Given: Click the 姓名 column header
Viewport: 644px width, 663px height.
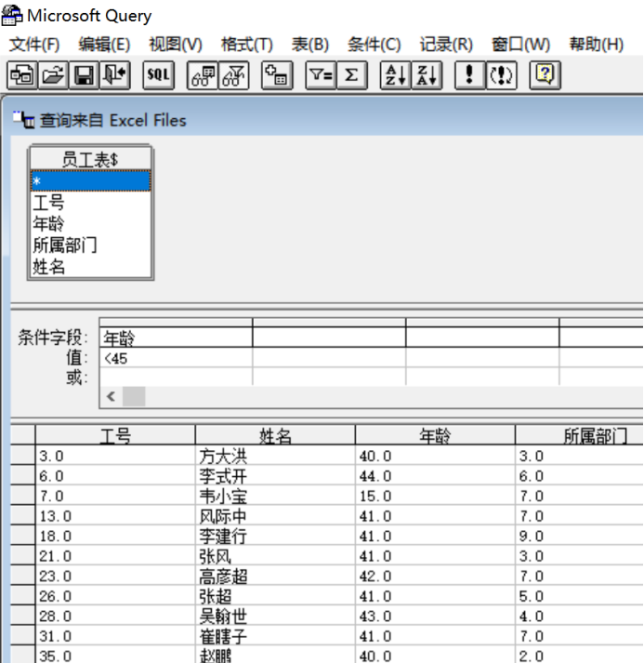Looking at the screenshot, I should click(x=275, y=435).
